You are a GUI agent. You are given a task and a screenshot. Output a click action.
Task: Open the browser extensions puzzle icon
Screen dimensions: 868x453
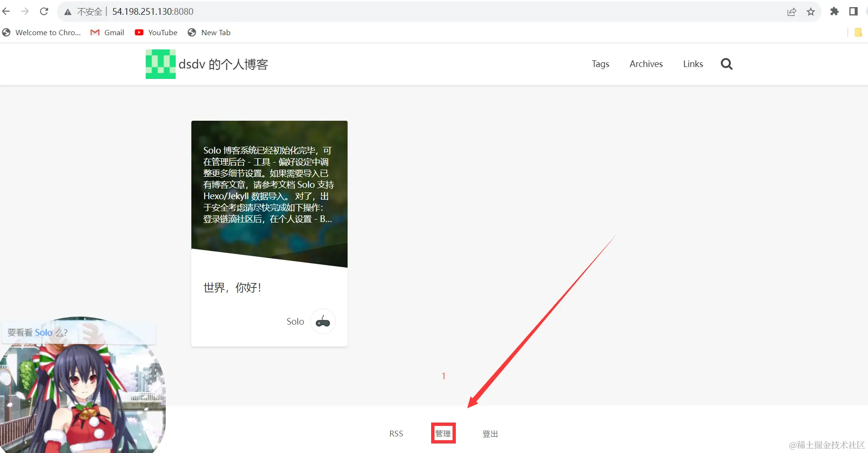pyautogui.click(x=834, y=11)
